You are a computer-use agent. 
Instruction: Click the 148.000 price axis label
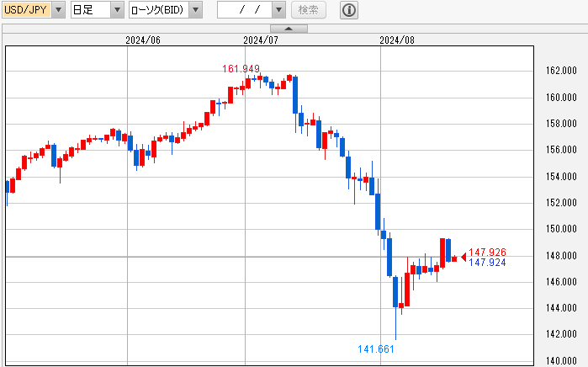click(x=561, y=256)
